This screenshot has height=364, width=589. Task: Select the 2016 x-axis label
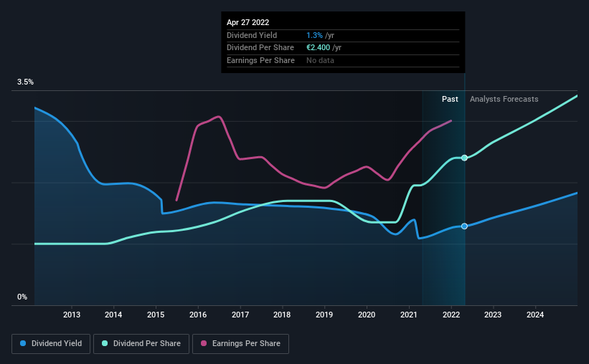pyautogui.click(x=198, y=315)
